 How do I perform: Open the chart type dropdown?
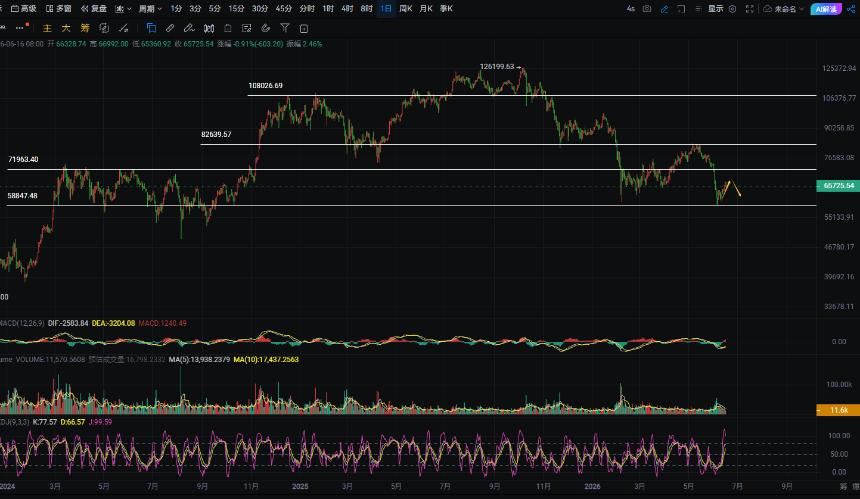pos(123,9)
